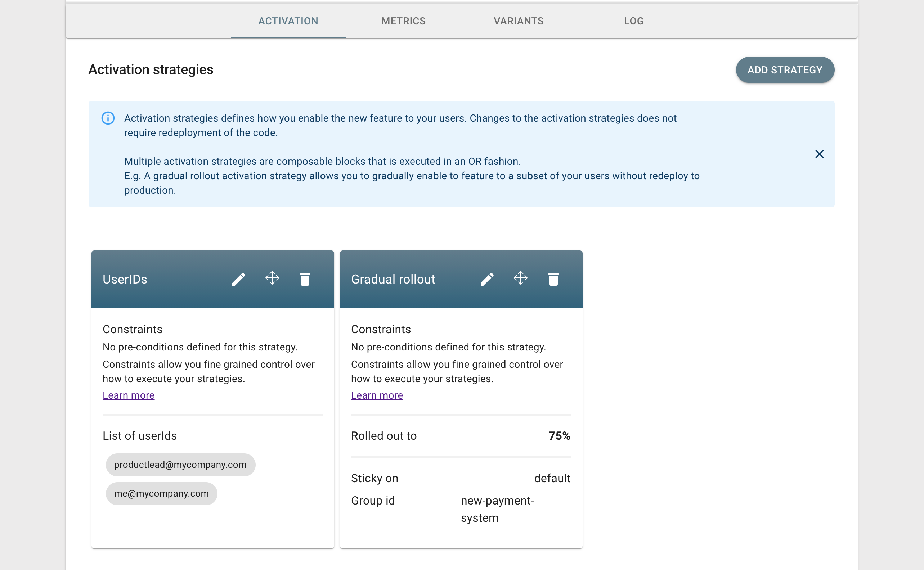
Task: Click Learn more link under UserIDs constraints
Action: click(x=129, y=394)
